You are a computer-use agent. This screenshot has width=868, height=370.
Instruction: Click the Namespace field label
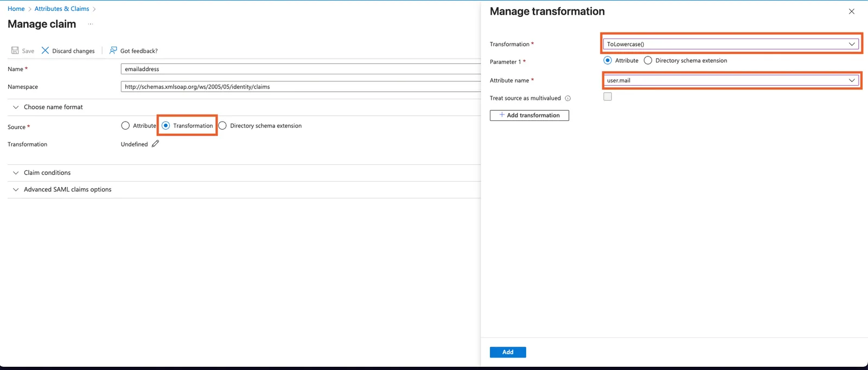23,87
